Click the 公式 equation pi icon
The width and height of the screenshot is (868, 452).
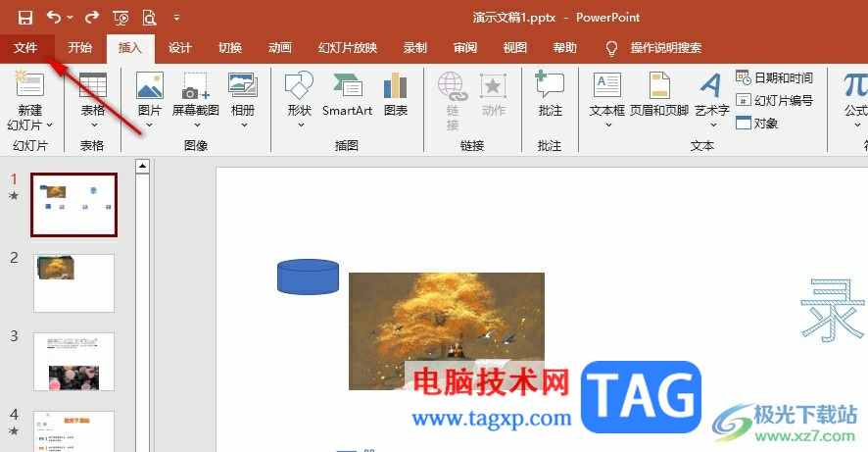coord(854,86)
